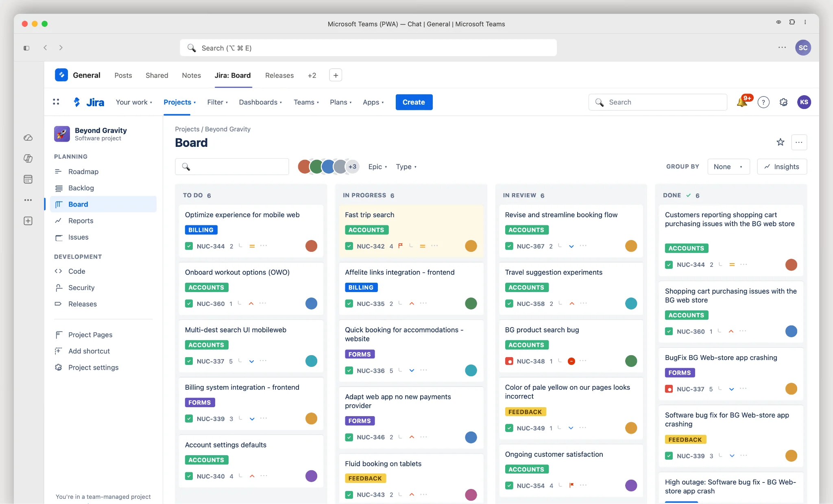This screenshot has height=504, width=833.
Task: Expand the Plans dropdown
Action: click(x=341, y=102)
